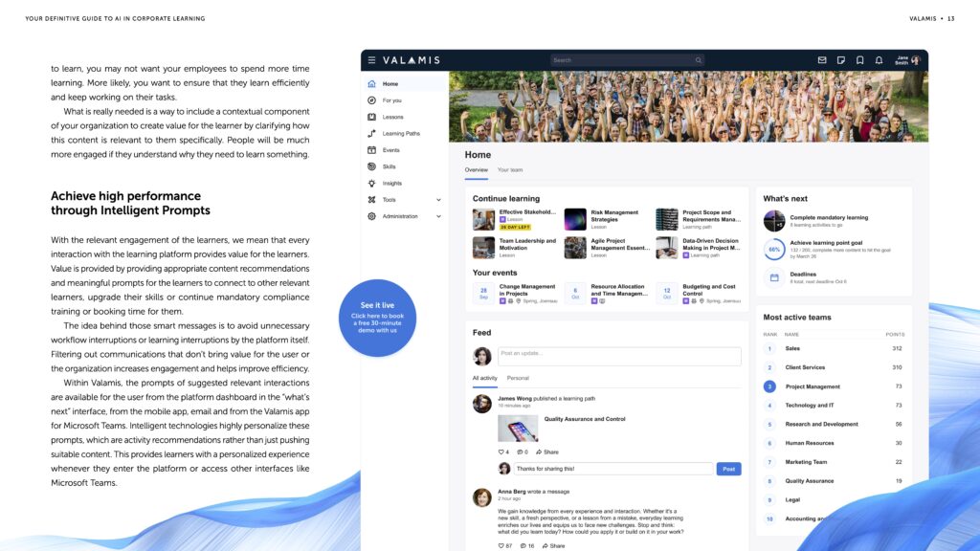Click the Thanks for sharing this comment field
The image size is (980, 551).
pyautogui.click(x=613, y=469)
